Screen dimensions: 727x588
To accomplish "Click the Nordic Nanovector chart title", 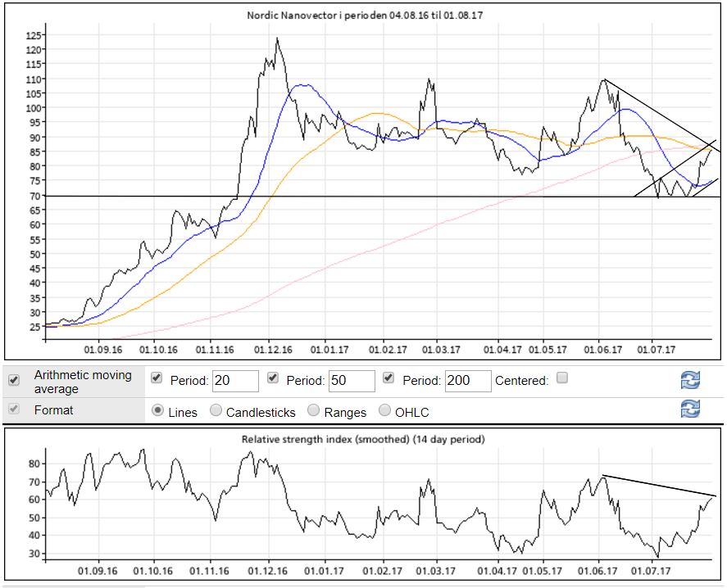I will point(364,16).
